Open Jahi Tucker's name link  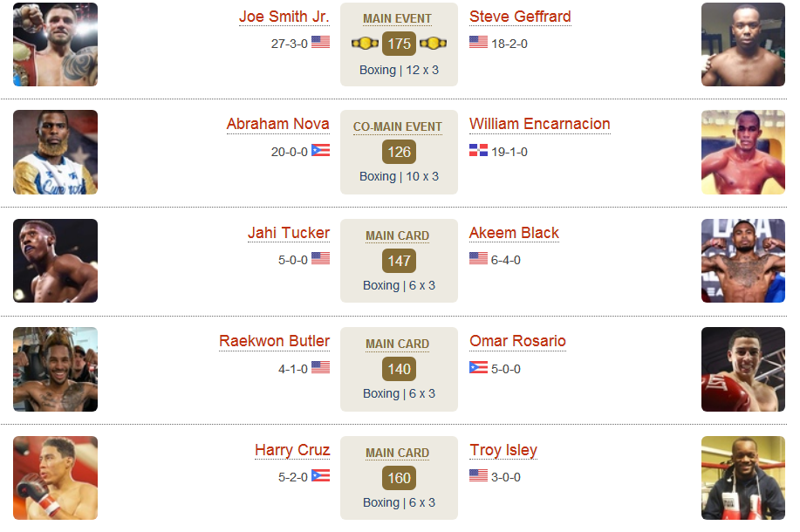(289, 233)
